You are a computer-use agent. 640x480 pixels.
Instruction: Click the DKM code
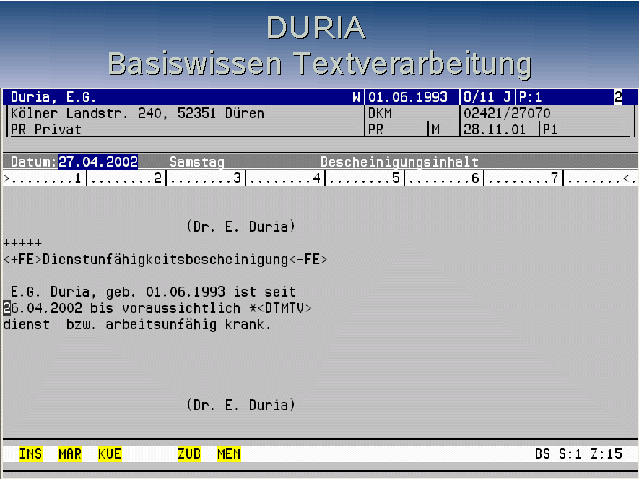(380, 113)
